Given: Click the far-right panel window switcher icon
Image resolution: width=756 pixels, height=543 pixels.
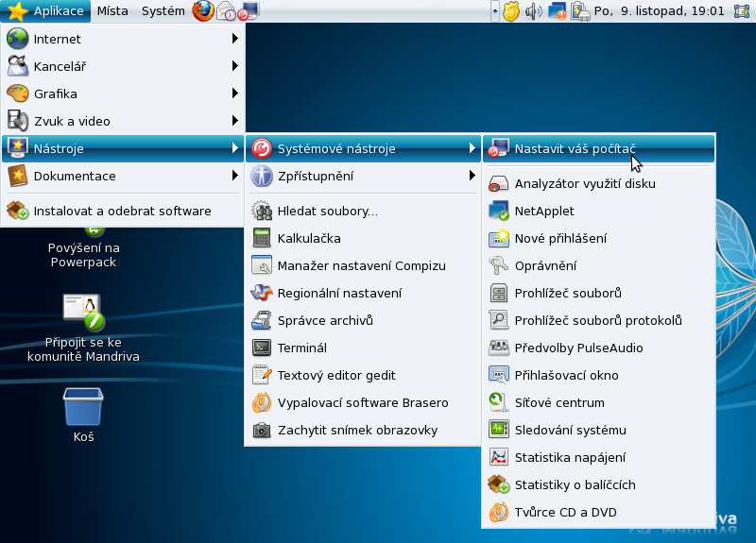Looking at the screenshot, I should point(742,11).
